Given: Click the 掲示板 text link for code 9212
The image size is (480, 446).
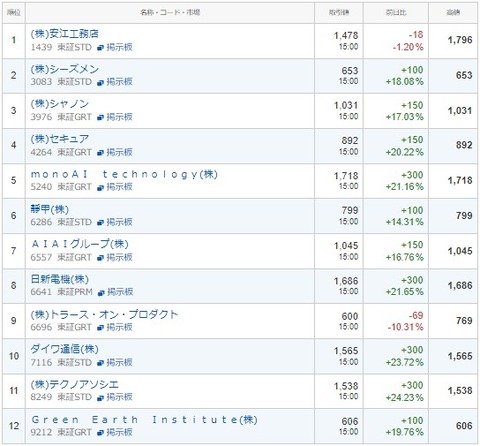Looking at the screenshot, I should pyautogui.click(x=119, y=432).
